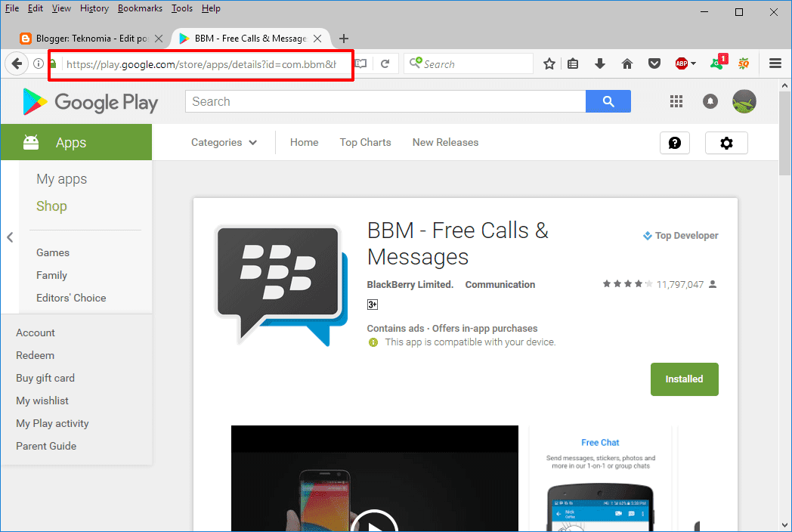
Task: Play the BBM promo video
Action: [x=374, y=524]
